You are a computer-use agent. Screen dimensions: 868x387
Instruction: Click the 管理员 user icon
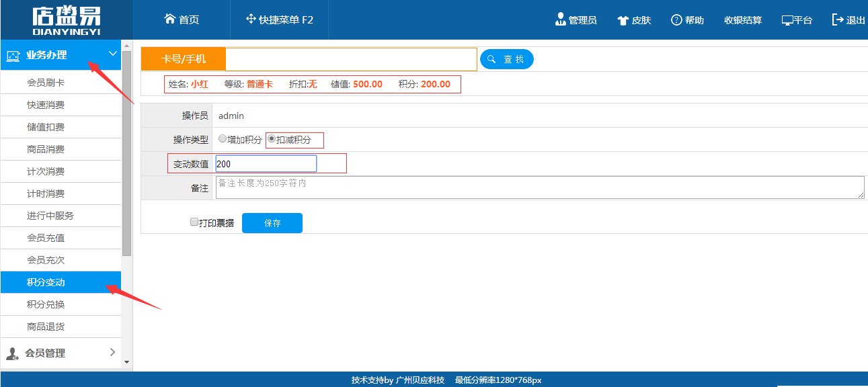(x=560, y=19)
